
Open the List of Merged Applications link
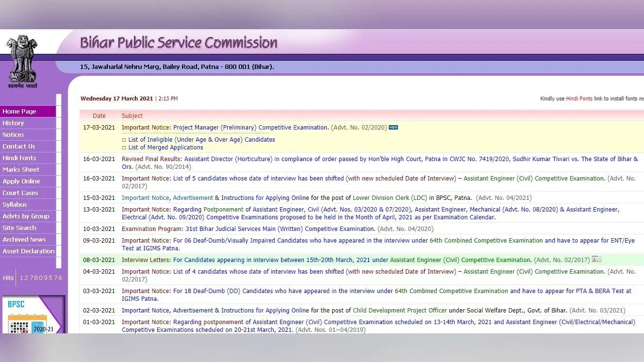click(165, 148)
